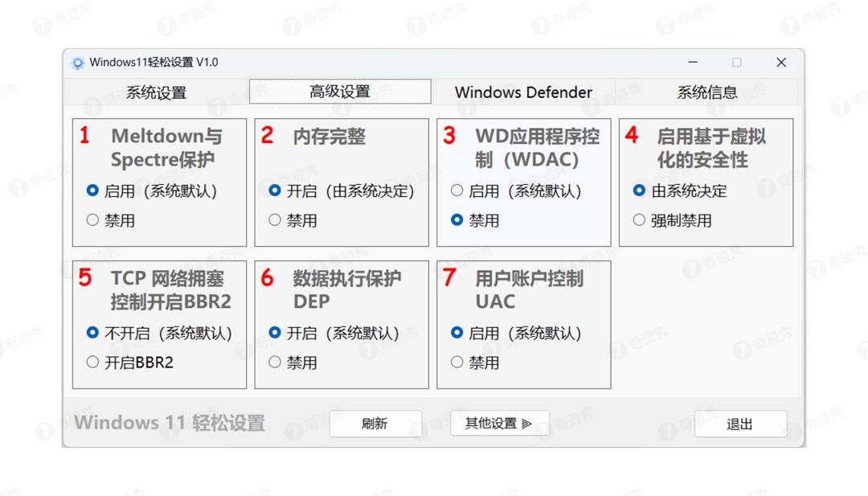Disable Meltdown与Spectre保护 via 禁用 radio
Viewport: 868px width, 496px height.
[92, 220]
